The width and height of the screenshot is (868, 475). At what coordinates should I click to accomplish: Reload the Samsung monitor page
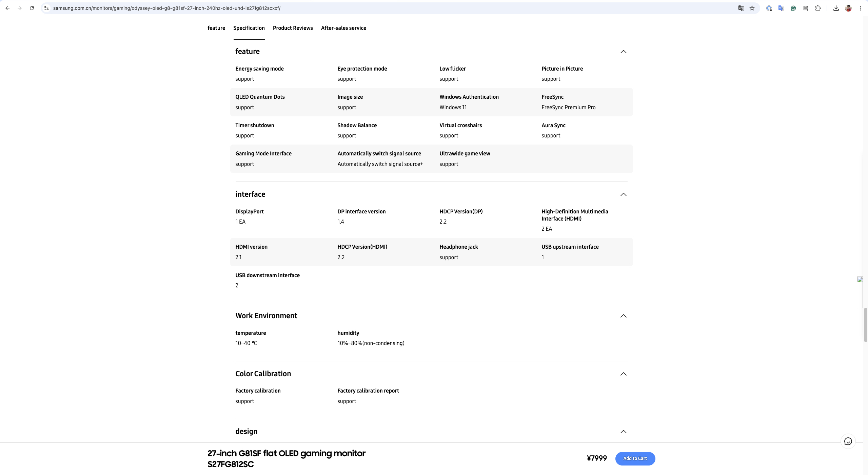(x=32, y=8)
